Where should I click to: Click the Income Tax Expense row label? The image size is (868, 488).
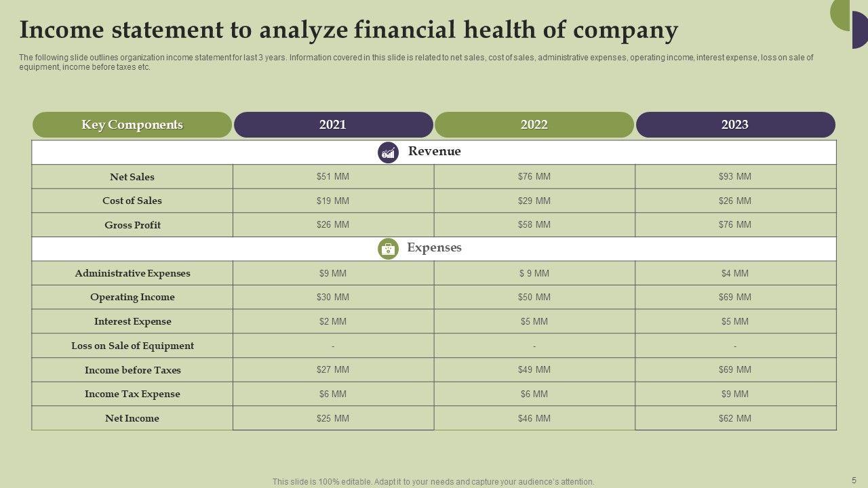(132, 394)
